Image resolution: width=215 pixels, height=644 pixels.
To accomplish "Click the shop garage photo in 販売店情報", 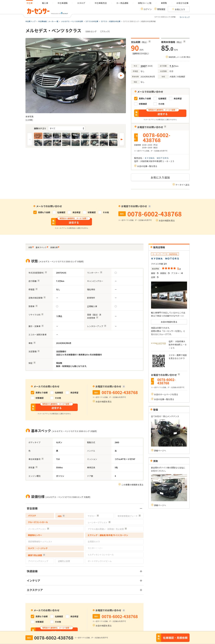I will (169, 295).
